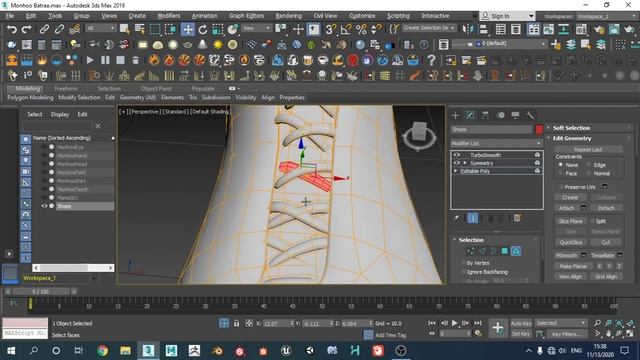The width and height of the screenshot is (640, 360).
Task: Switch to the Freeform ribbon tab
Action: (66, 89)
